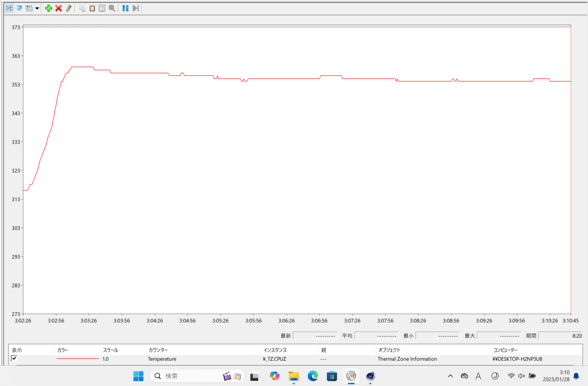Click the taskbar 検索 search box
This screenshot has height=386, width=588.
click(x=197, y=376)
